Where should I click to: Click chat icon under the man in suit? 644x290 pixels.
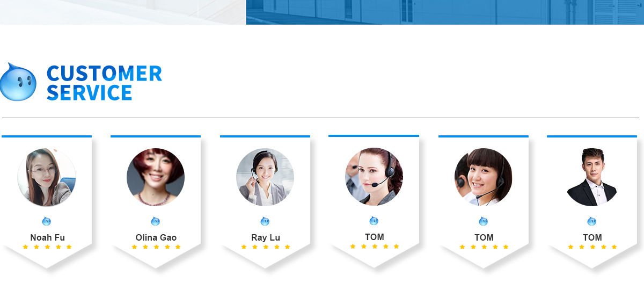[592, 221]
